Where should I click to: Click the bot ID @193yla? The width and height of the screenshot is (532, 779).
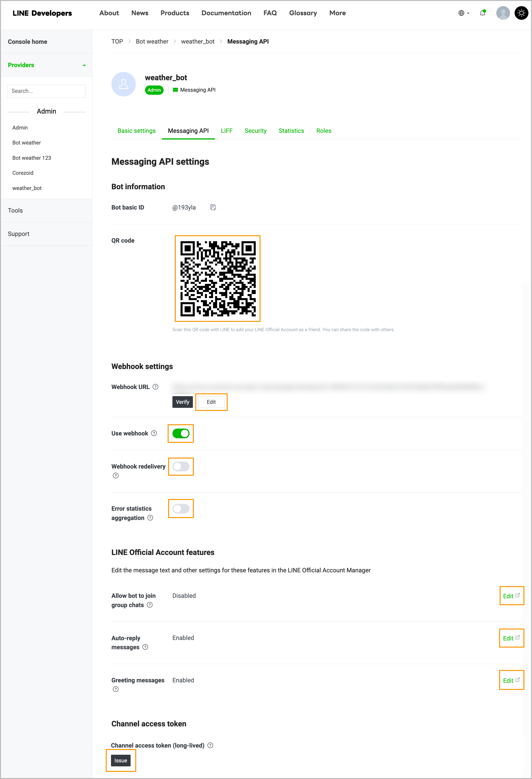(184, 208)
